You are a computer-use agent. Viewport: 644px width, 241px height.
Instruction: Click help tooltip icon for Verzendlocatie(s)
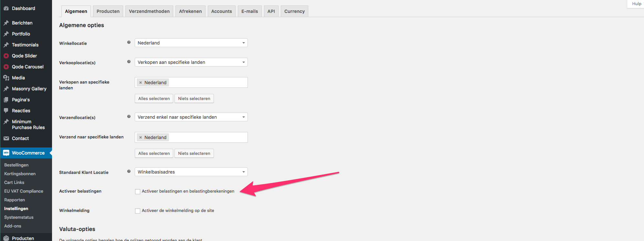(x=129, y=116)
